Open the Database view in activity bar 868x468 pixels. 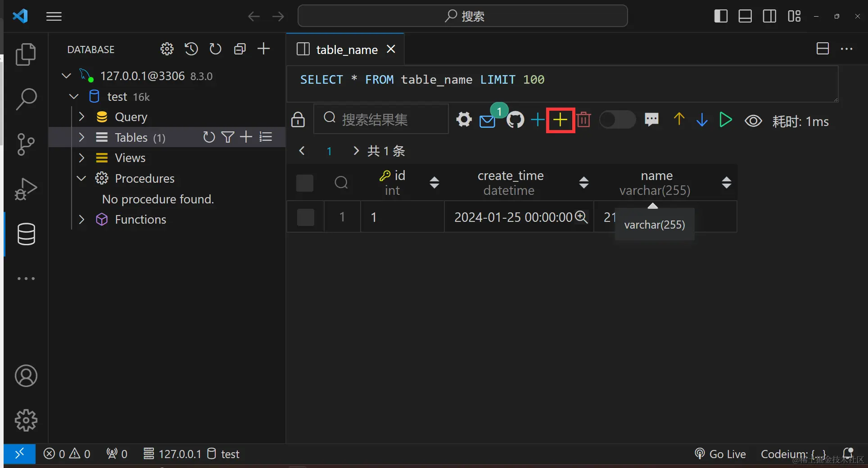coord(26,234)
